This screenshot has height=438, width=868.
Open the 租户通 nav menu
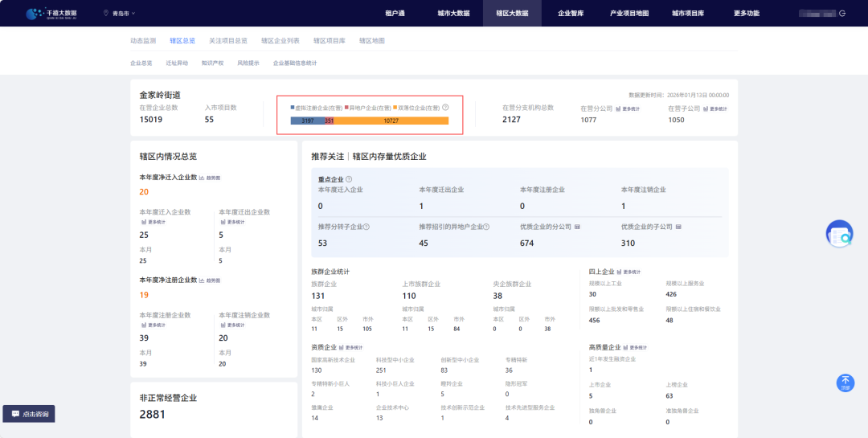[395, 14]
